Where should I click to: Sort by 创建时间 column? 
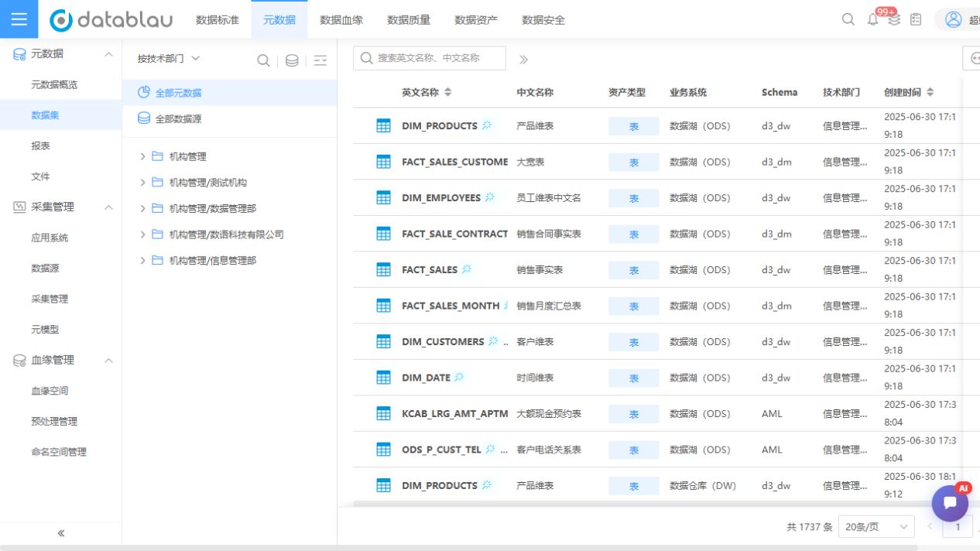tap(930, 92)
